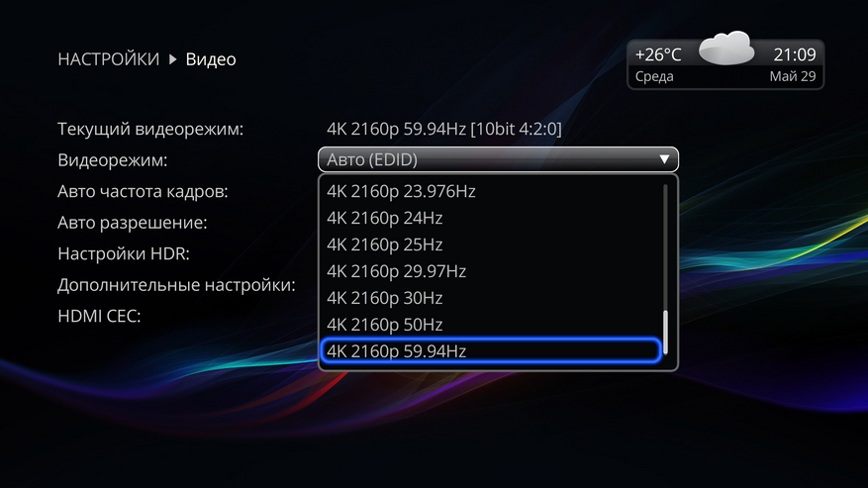Click the dropdown list scrollbar thumb

point(665,333)
